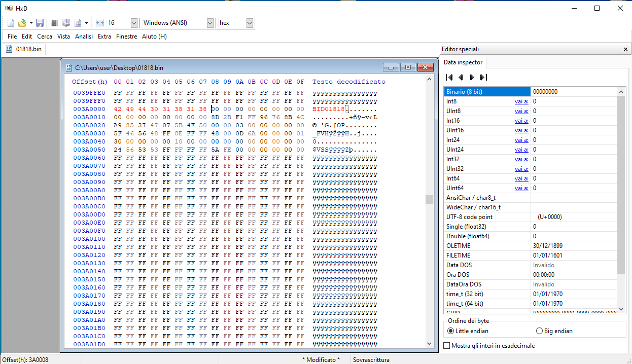Open the bytes per row dropdown showing 16
Image resolution: width=632 pixels, height=364 pixels.
134,23
